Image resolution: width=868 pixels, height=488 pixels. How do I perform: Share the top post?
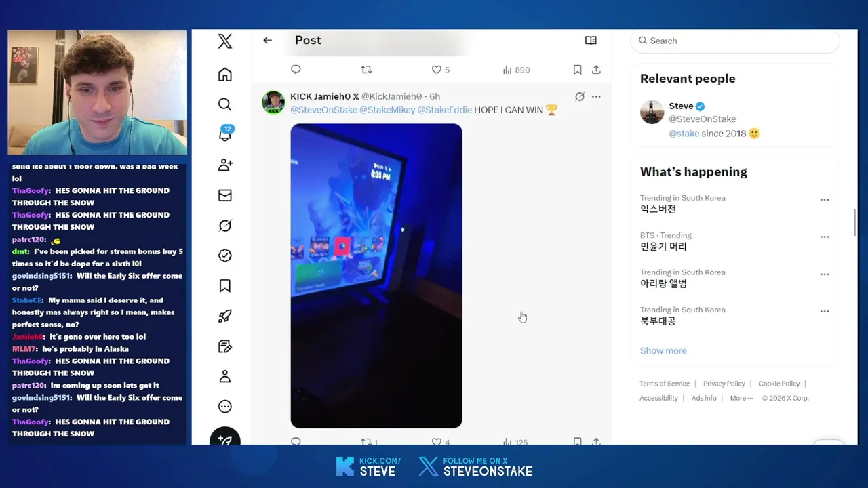click(x=596, y=70)
